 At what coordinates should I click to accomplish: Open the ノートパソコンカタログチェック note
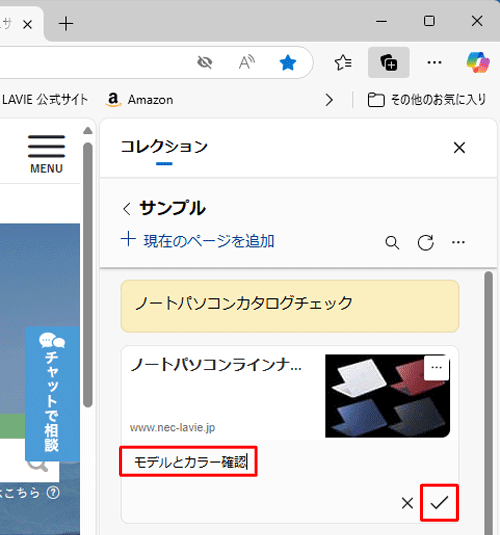click(x=290, y=306)
